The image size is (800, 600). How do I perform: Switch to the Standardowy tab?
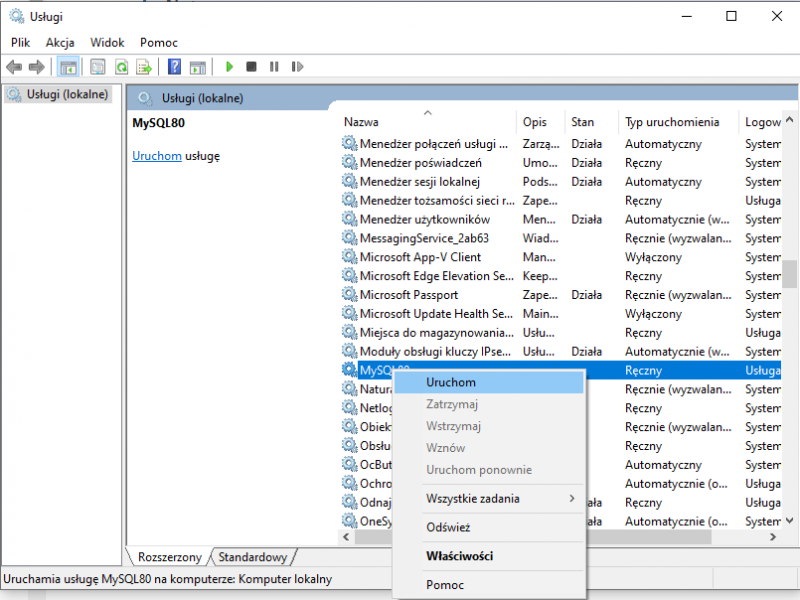coord(253,557)
